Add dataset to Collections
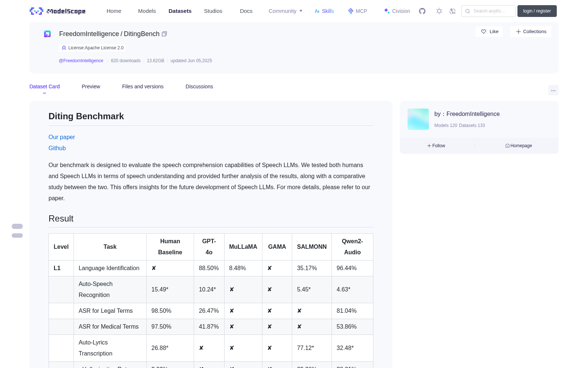 point(531,32)
